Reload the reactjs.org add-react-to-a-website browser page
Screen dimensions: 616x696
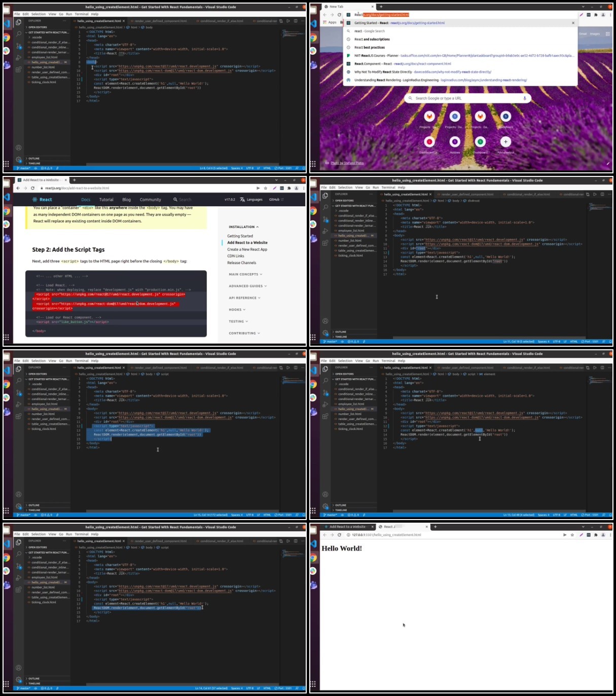coord(32,188)
